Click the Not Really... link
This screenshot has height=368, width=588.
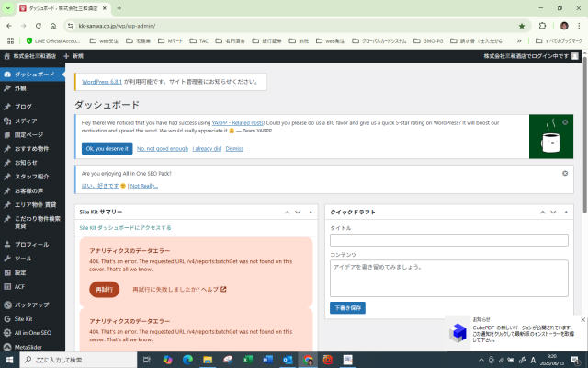click(x=144, y=186)
